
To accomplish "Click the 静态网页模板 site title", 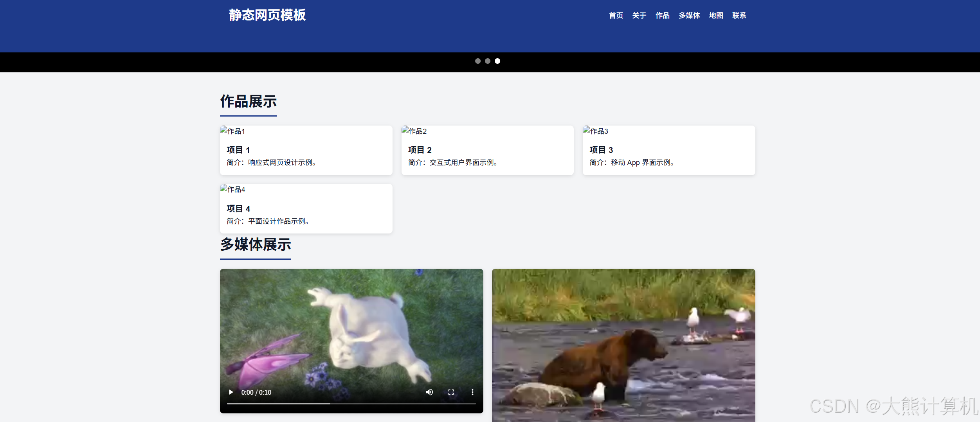I will [267, 15].
